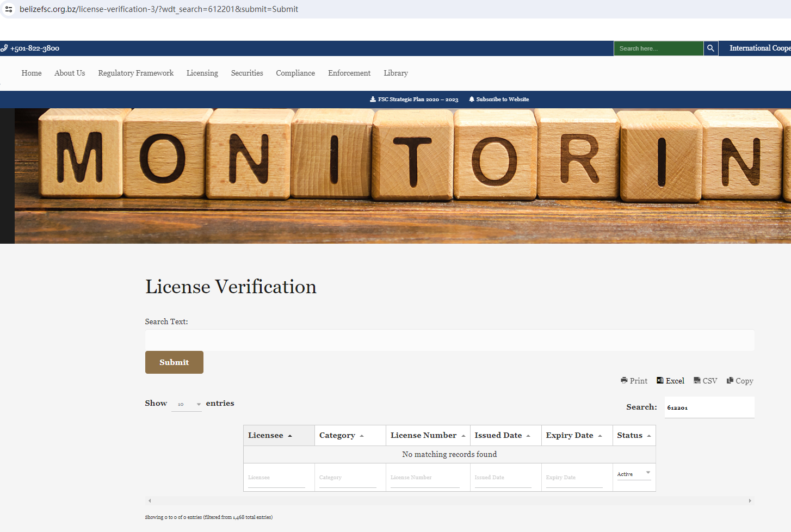Open the Compliance menu
The width and height of the screenshot is (791, 532).
(295, 73)
